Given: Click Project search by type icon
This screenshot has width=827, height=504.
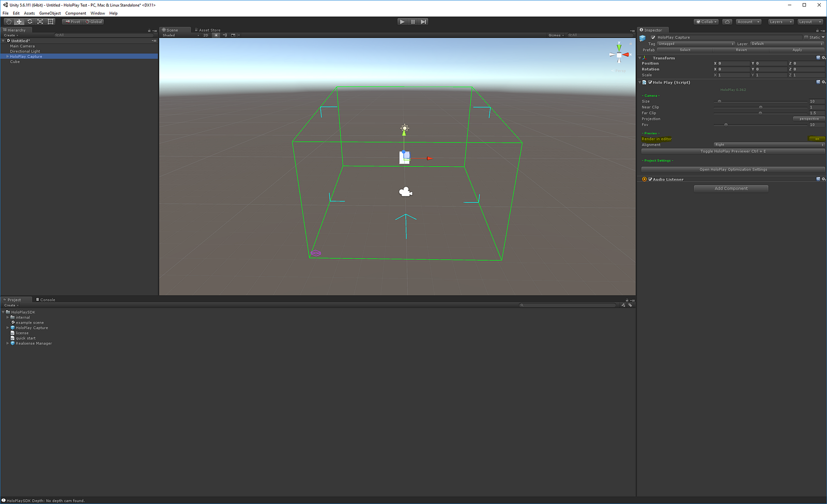Looking at the screenshot, I should click(623, 305).
